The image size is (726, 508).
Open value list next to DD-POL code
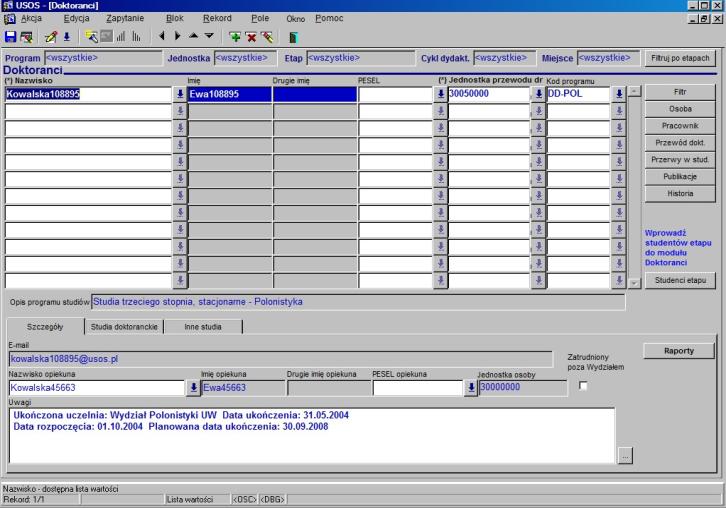tap(619, 94)
